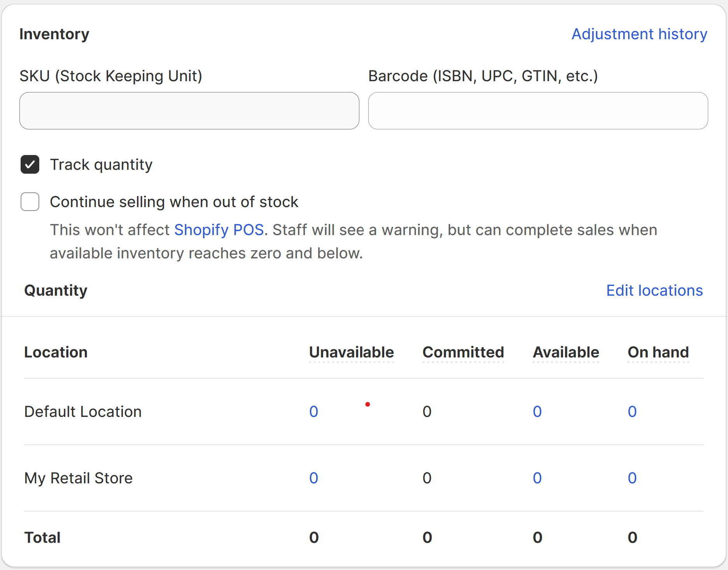This screenshot has height=570, width=728.
Task: Click the Committed column header
Action: pos(463,352)
